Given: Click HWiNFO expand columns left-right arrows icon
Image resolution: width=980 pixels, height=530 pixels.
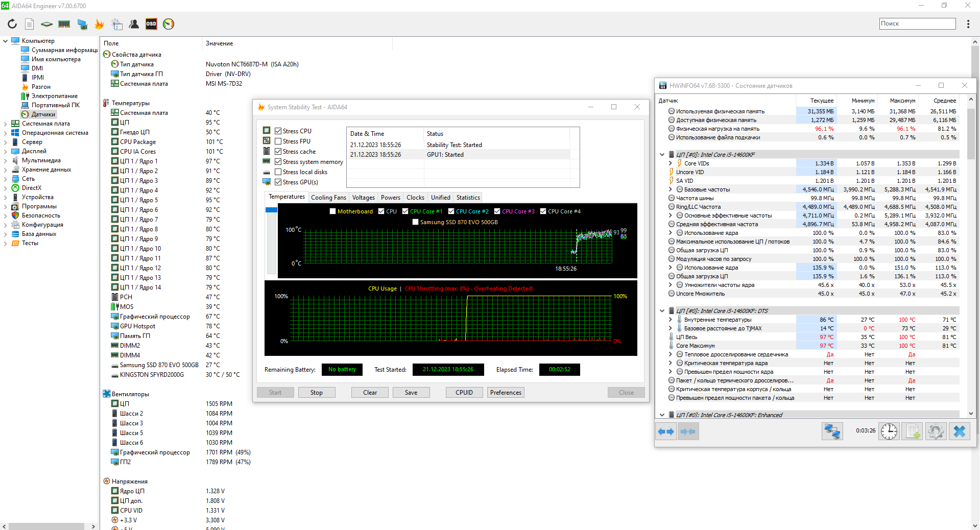Looking at the screenshot, I should tap(666, 431).
